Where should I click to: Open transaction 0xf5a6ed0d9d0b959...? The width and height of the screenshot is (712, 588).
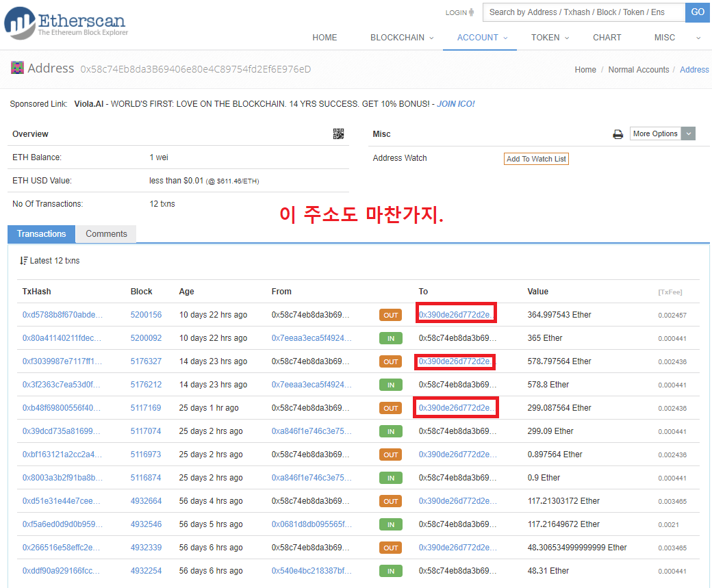point(62,524)
